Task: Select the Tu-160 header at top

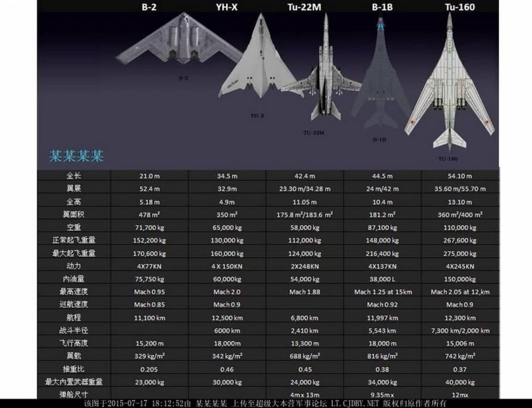Action: tap(459, 7)
